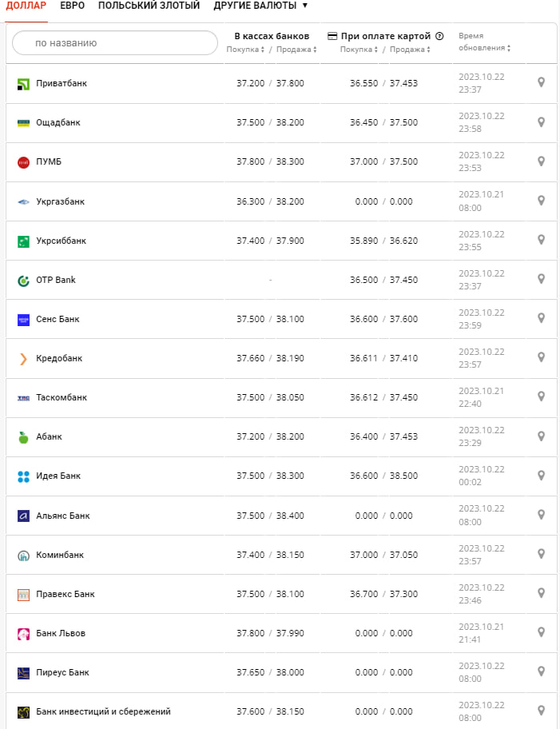
Task: Click the map pin for Укрсиббанк
Action: coord(541,240)
